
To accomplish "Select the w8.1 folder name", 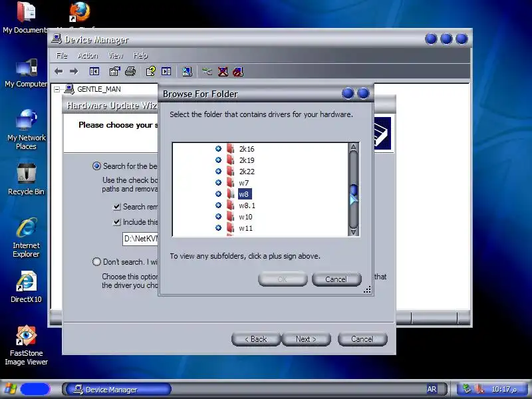I will (x=247, y=205).
